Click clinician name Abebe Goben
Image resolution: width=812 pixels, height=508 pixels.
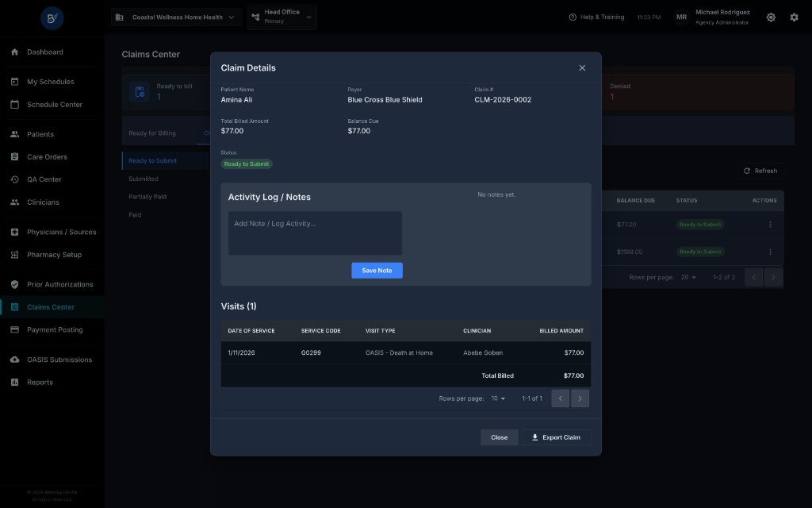click(x=483, y=353)
